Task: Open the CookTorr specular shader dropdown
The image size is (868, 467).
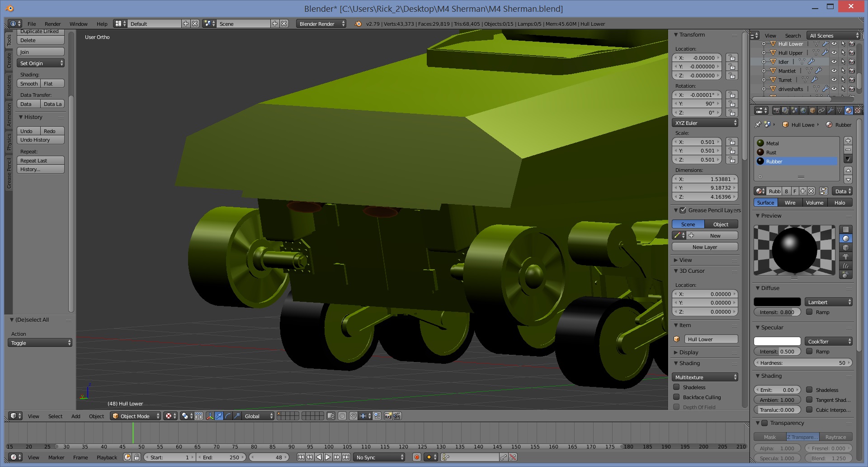Action: tap(828, 341)
